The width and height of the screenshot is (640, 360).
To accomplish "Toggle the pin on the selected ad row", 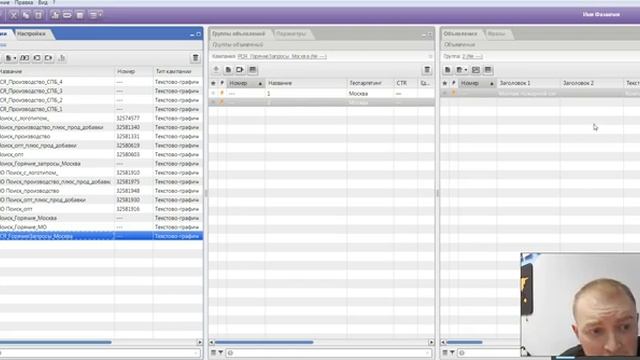I will [x=454, y=93].
